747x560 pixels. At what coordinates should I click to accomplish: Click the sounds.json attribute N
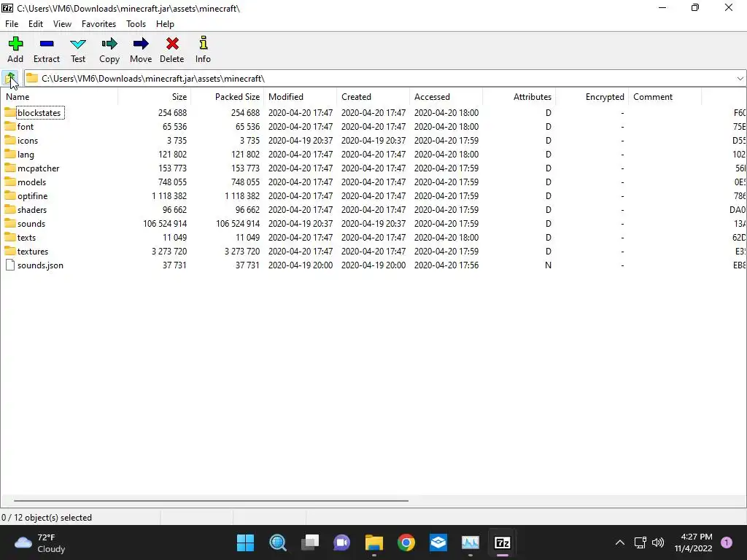point(548,265)
